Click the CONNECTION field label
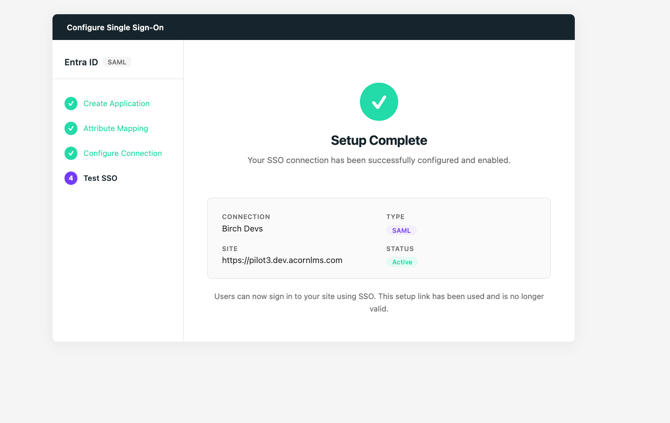Viewport: 670px width, 423px height. (x=246, y=217)
